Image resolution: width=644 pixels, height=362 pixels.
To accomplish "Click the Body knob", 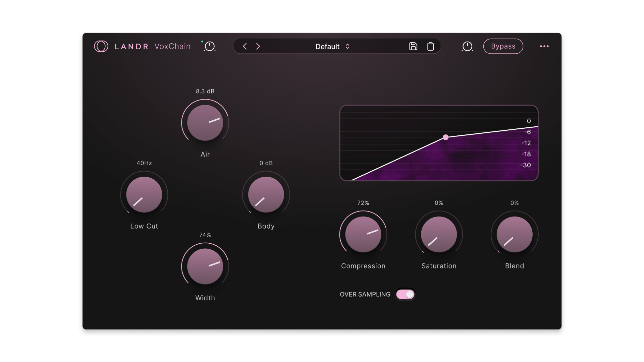I will 266,194.
